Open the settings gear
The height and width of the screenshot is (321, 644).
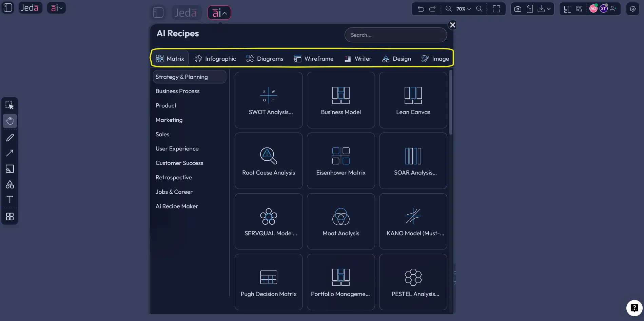click(633, 9)
